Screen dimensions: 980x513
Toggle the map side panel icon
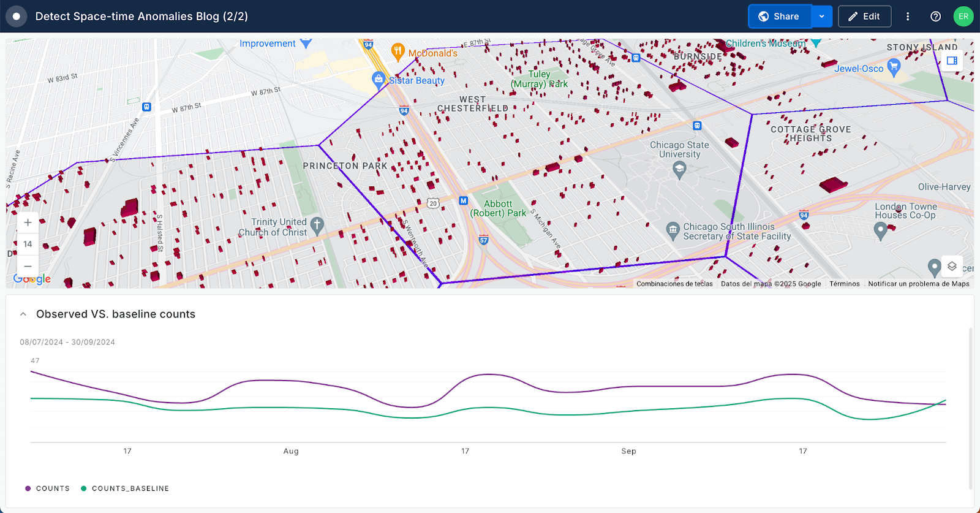click(x=952, y=61)
